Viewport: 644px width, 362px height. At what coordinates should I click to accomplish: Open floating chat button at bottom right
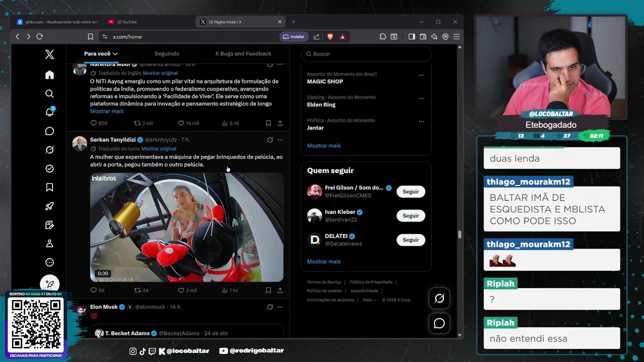click(x=439, y=323)
